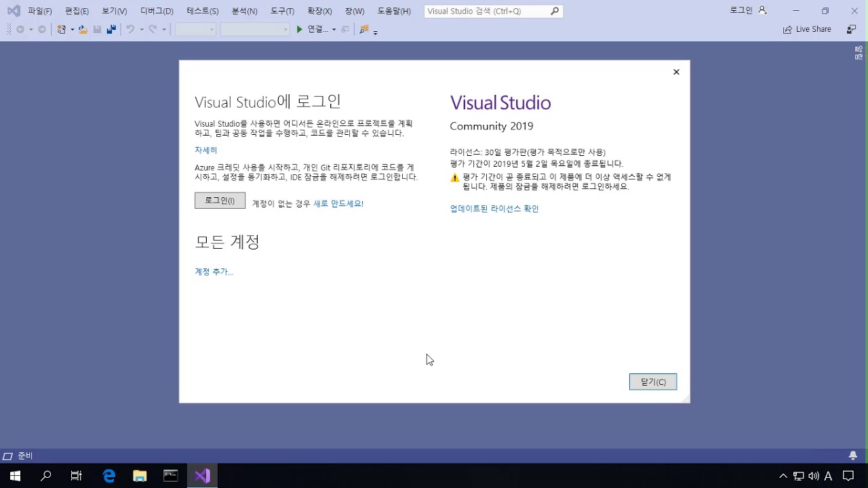Image resolution: width=868 pixels, height=488 pixels.
Task: Open the Windows Start menu
Action: pyautogui.click(x=15, y=476)
